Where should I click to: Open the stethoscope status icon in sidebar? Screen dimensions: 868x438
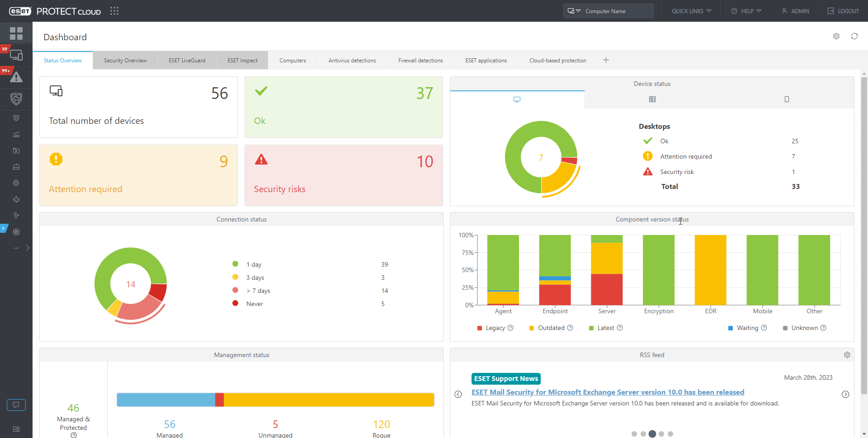pyautogui.click(x=16, y=216)
